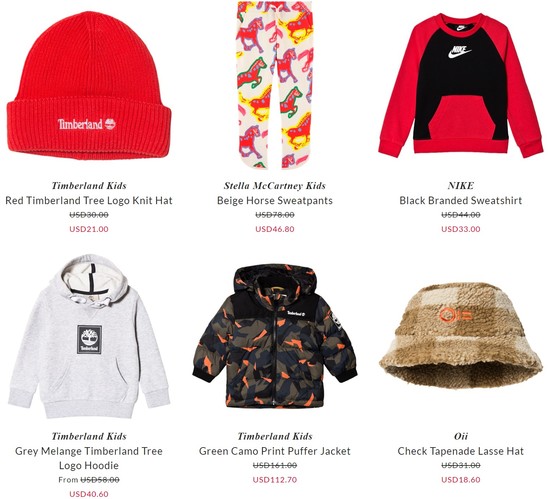
Task: Open the grey Timberland hoodie image
Action: [89, 336]
